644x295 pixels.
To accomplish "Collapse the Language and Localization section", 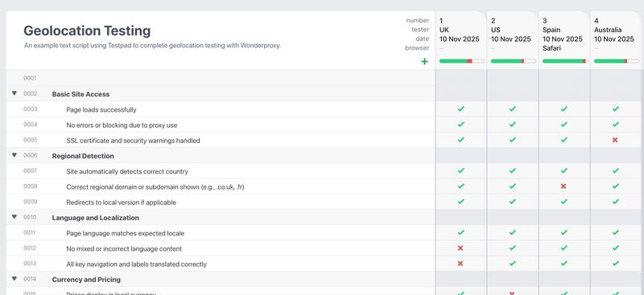I will click(14, 217).
